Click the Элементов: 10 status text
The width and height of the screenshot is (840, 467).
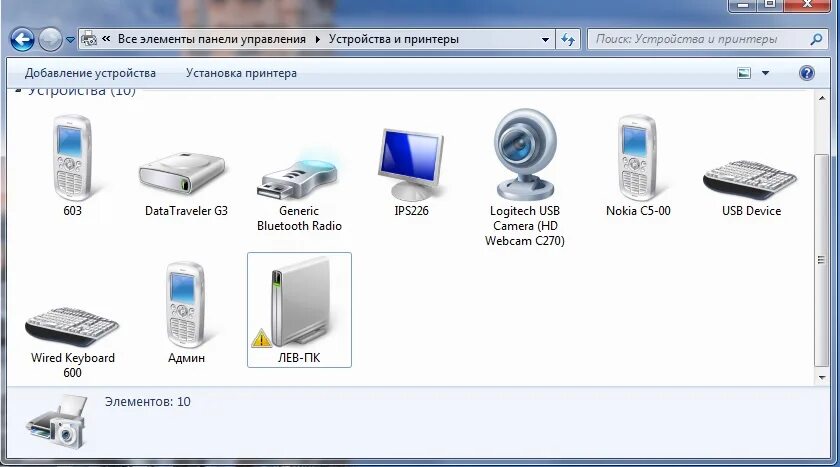coord(147,402)
